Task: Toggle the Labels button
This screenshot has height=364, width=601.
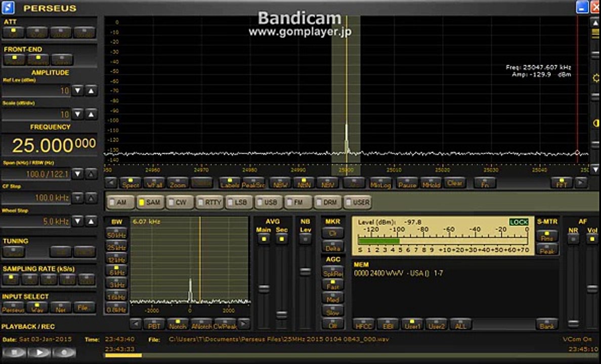Action: click(x=230, y=183)
